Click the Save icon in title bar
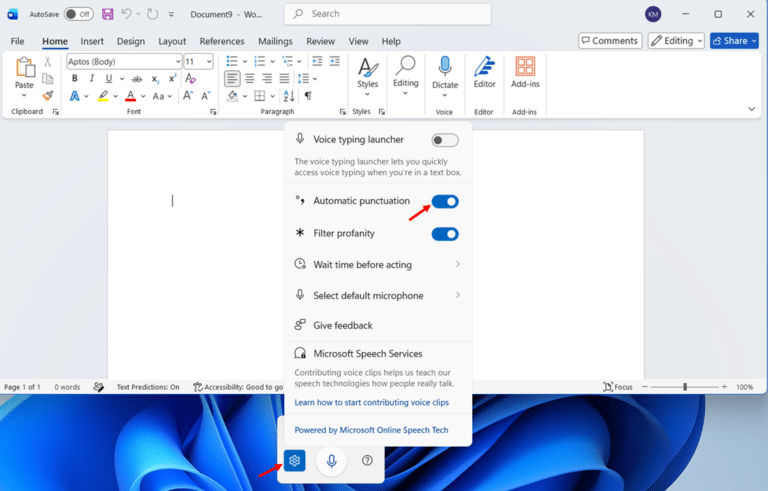Viewport: 768px width, 491px height. 108,14
